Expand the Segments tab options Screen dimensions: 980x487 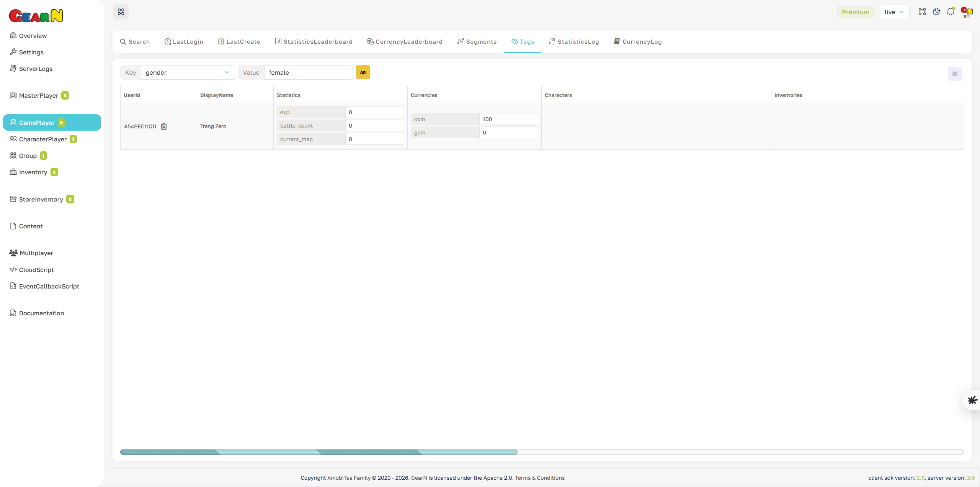(476, 41)
